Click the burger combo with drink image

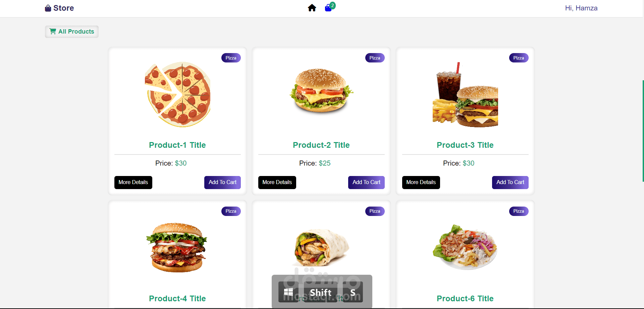465,94
